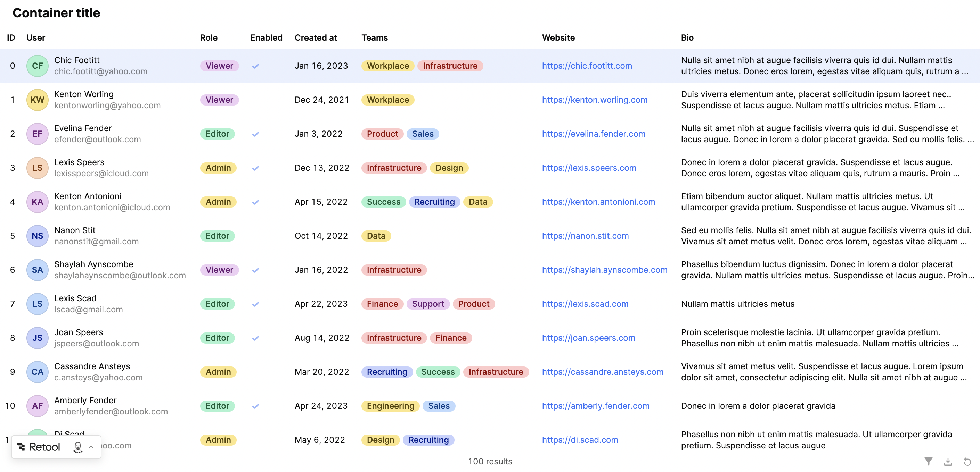Open the table filter funnel icon

coord(928,461)
